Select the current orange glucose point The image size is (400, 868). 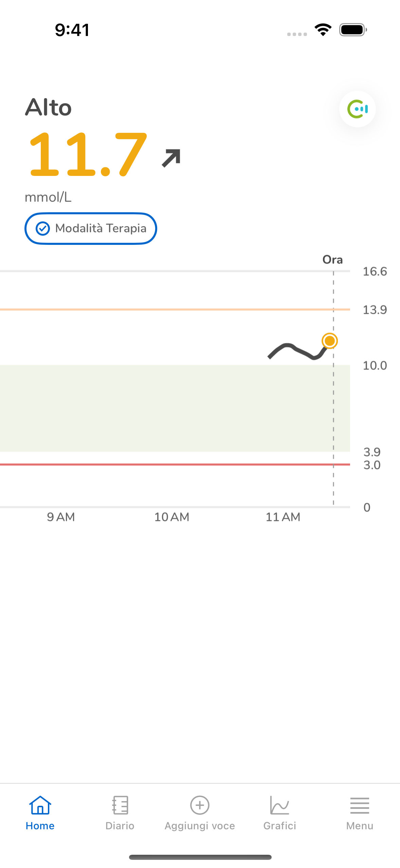330,341
